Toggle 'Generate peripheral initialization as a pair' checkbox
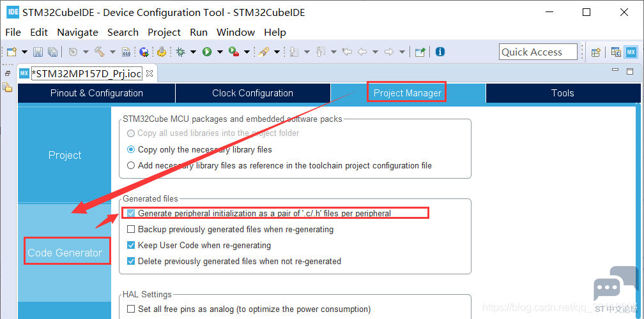 [130, 213]
